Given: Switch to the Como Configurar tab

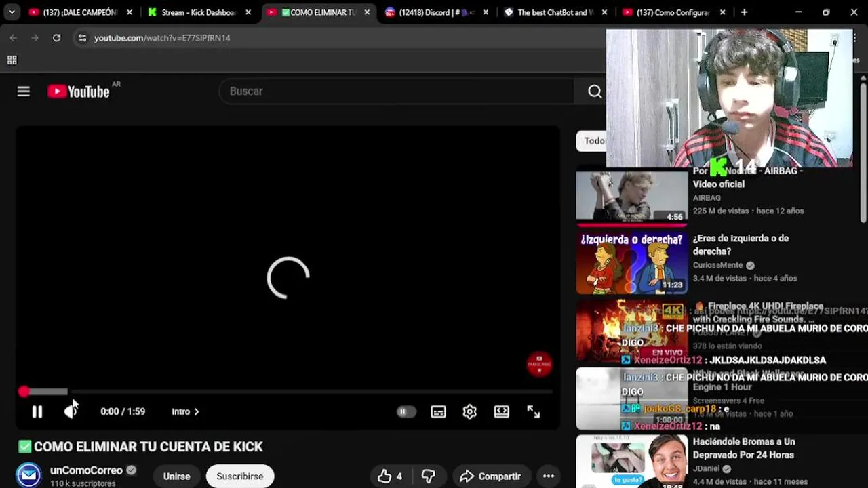Looking at the screenshot, I should coord(673,12).
